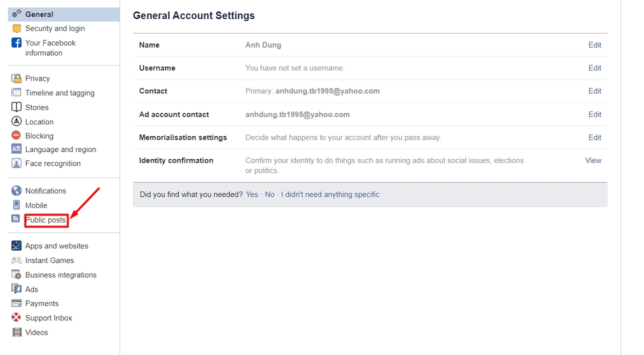644x355 pixels.
Task: Click the Face recognition icon
Action: (x=17, y=164)
